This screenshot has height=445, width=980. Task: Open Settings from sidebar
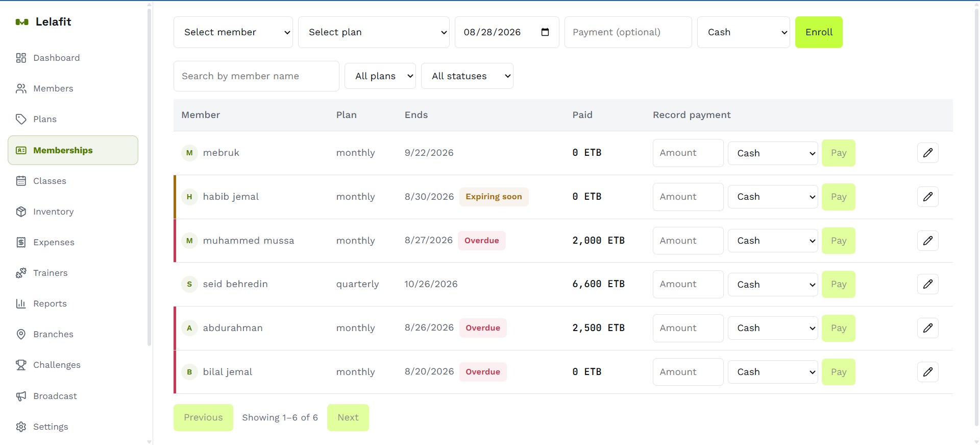[73, 427]
